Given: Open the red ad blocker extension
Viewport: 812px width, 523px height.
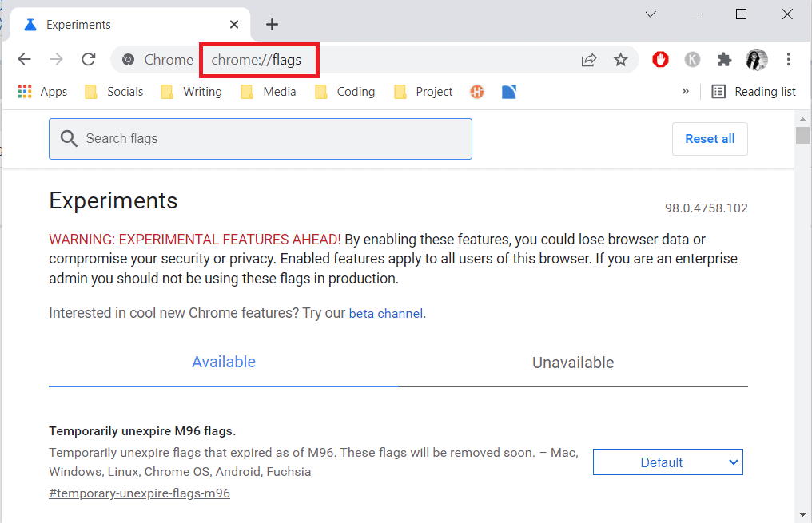Looking at the screenshot, I should 660,60.
